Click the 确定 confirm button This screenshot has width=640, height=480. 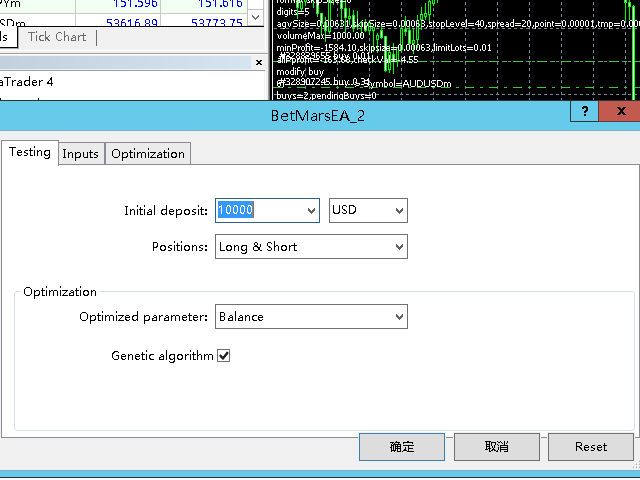(402, 447)
